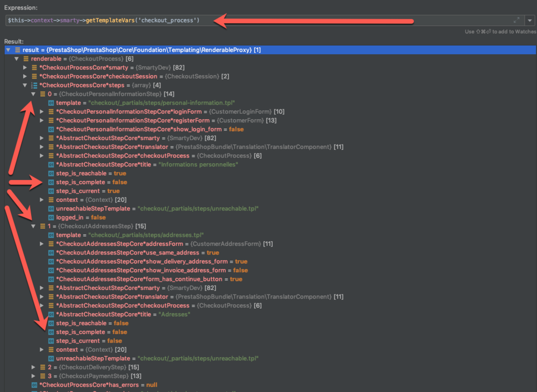Click the expand-to-multiline icon in the Expression field

click(x=516, y=20)
